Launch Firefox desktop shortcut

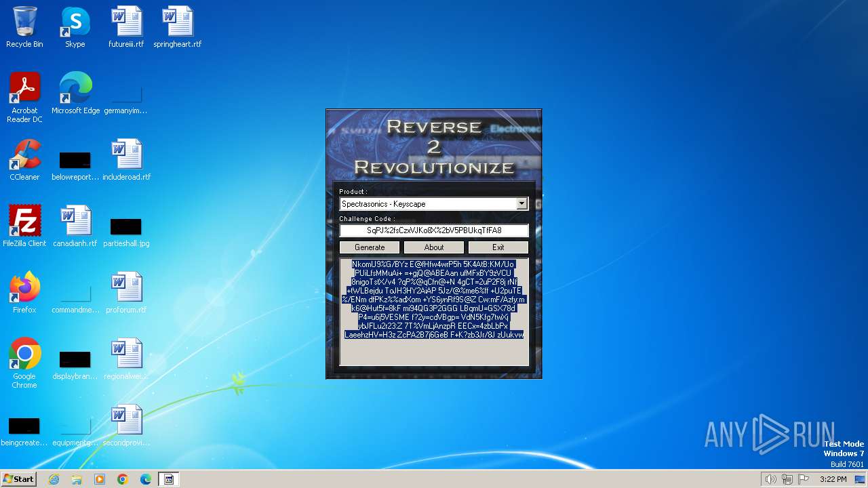point(24,293)
